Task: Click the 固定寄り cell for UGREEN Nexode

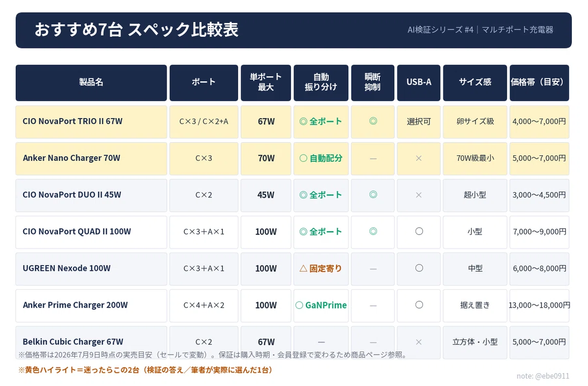Action: pos(321,268)
